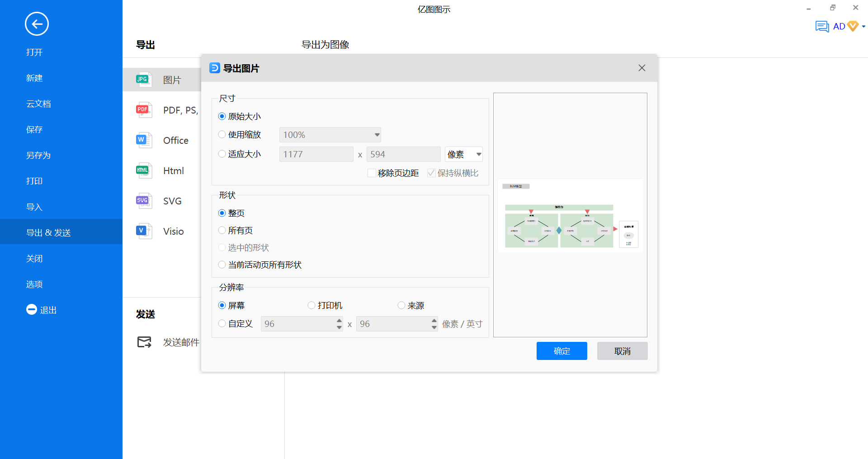Screen dimensions: 868x459
Task: Click the JPG image export icon
Action: point(144,80)
